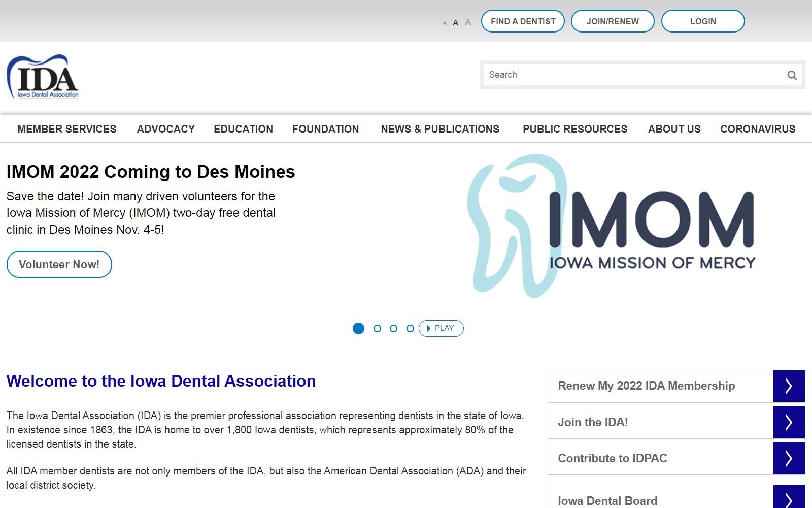The height and width of the screenshot is (508, 812).
Task: Click the Volunteer Now! button
Action: [x=59, y=265]
